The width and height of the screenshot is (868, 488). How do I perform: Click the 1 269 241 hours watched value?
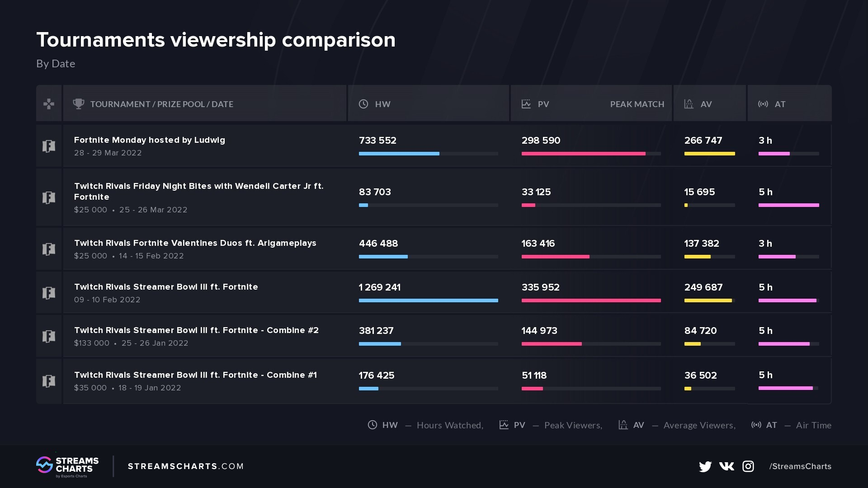[x=380, y=287]
